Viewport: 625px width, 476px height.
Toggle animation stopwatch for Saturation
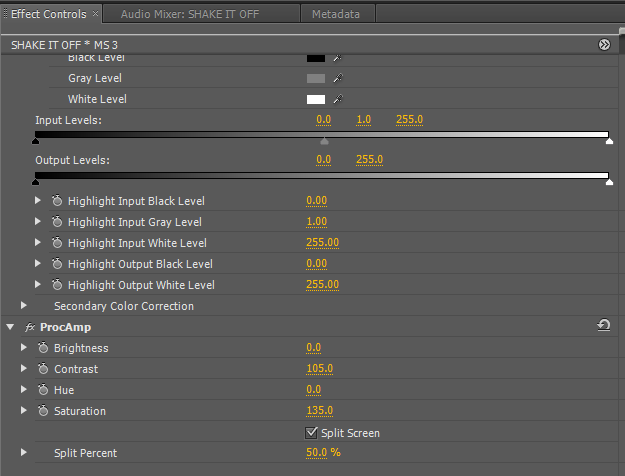pyautogui.click(x=43, y=411)
